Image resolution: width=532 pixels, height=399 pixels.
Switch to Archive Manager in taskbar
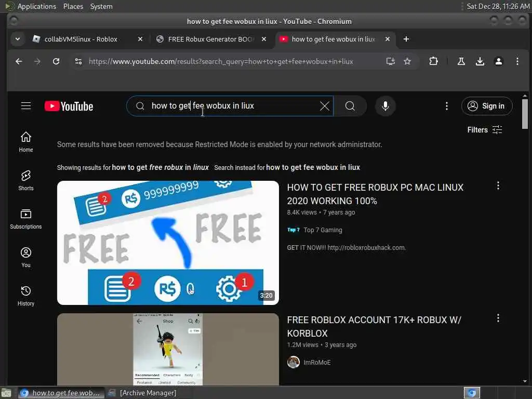[142, 393]
